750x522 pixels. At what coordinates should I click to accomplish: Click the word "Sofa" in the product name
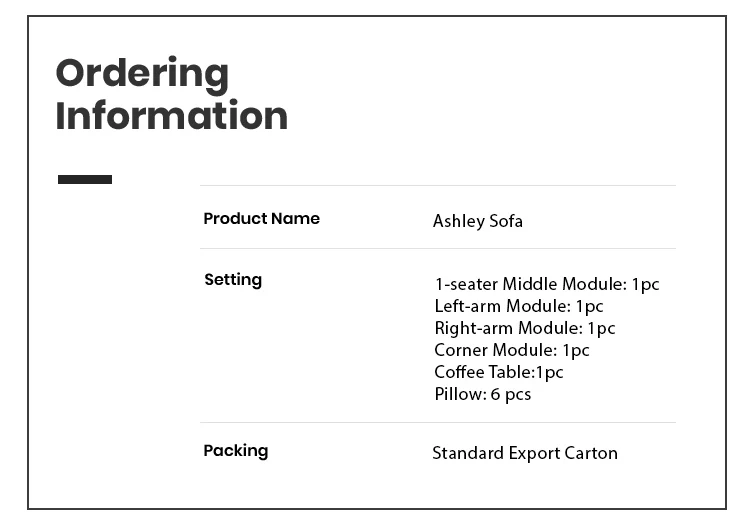pos(506,221)
